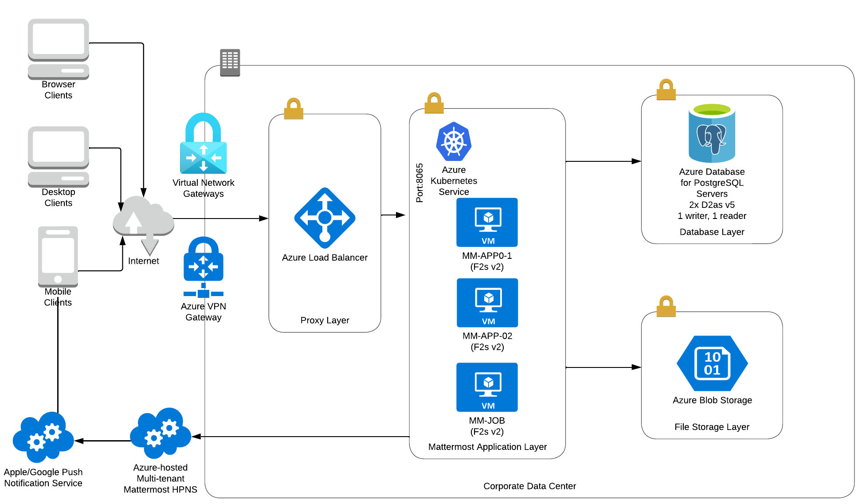Select the Azure Blob Storage hexagon icon

tap(712, 363)
